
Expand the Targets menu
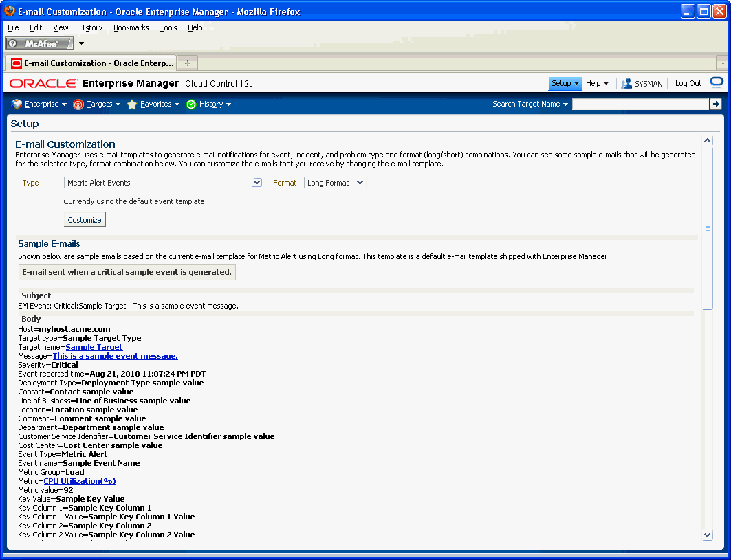104,104
